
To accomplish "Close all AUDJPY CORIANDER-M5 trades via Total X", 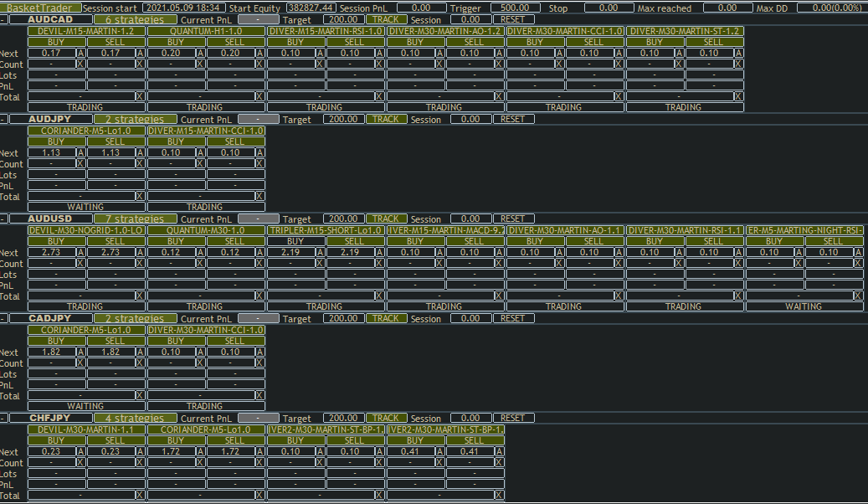I will click(140, 196).
